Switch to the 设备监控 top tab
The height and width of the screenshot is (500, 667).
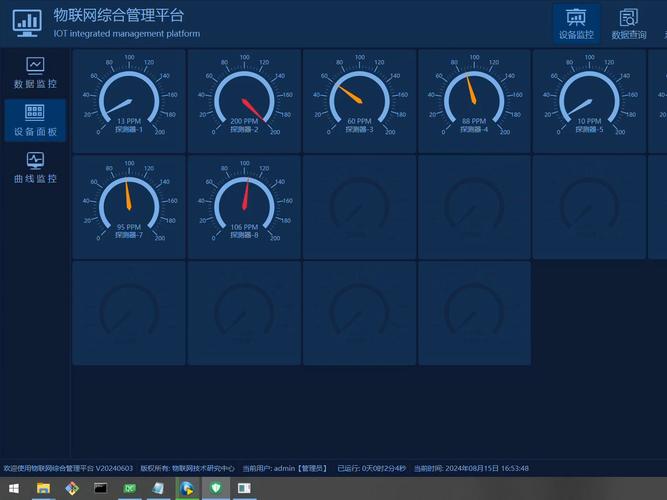[x=576, y=23]
